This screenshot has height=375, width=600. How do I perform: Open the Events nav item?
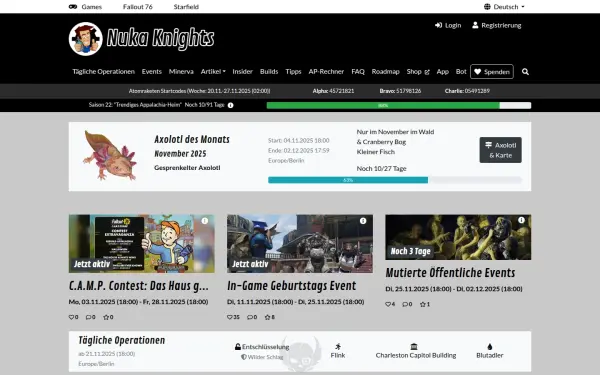tap(152, 72)
